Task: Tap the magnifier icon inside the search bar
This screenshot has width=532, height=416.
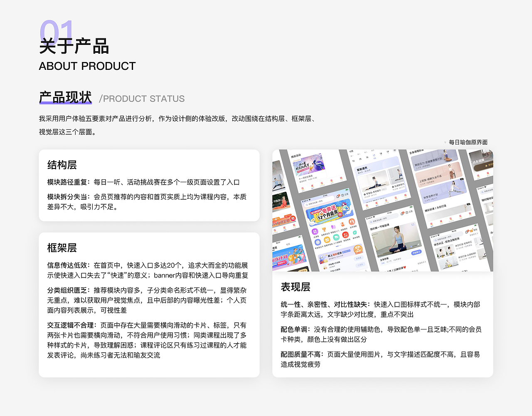Action: coord(306,204)
